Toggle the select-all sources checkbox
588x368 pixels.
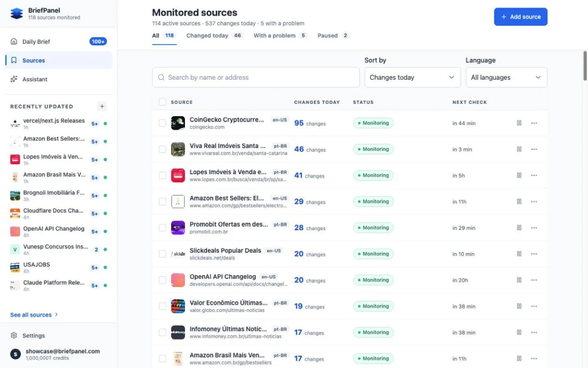coord(163,102)
